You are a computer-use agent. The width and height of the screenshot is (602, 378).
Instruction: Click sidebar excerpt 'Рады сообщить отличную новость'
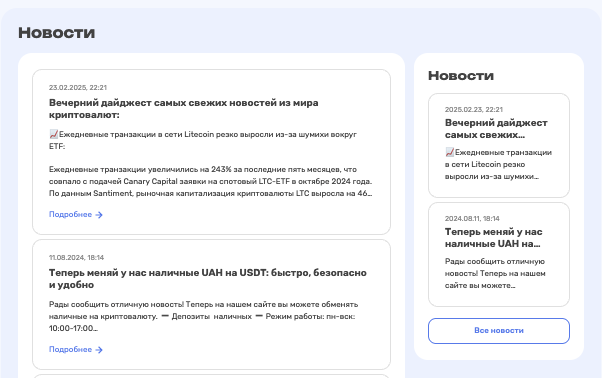pyautogui.click(x=495, y=273)
